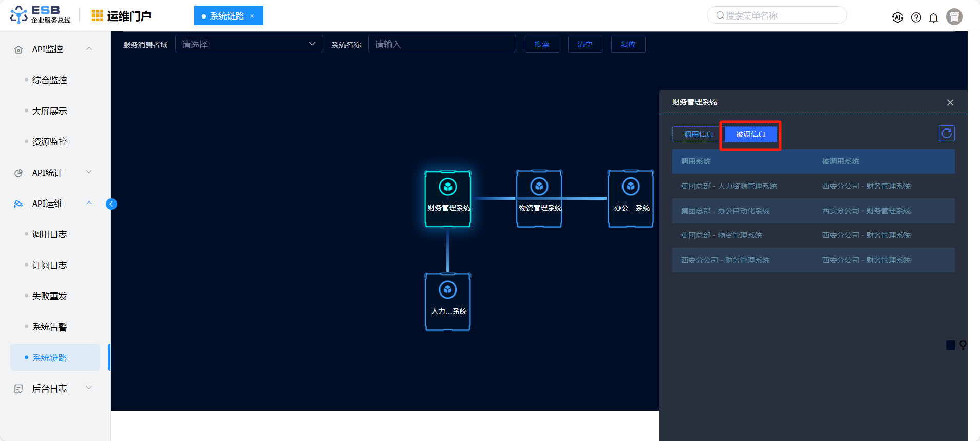Click the 人力…系统 node in the graph
The height and width of the screenshot is (441, 980).
click(x=448, y=302)
